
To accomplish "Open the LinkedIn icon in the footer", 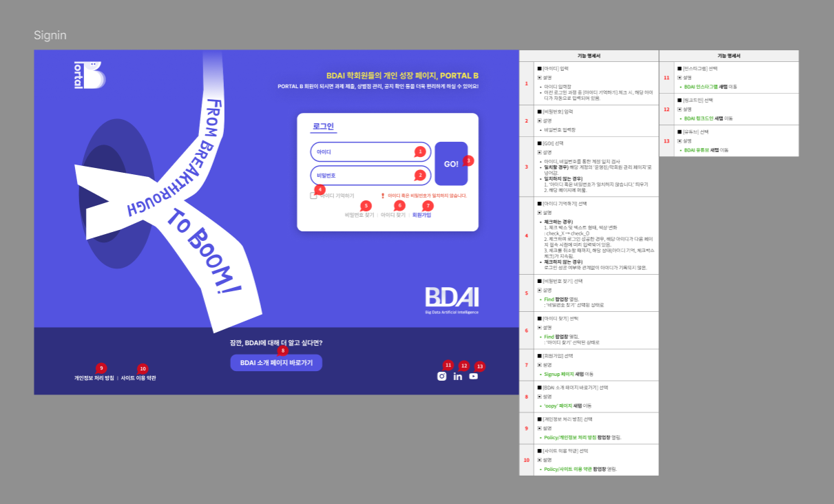I will (458, 377).
